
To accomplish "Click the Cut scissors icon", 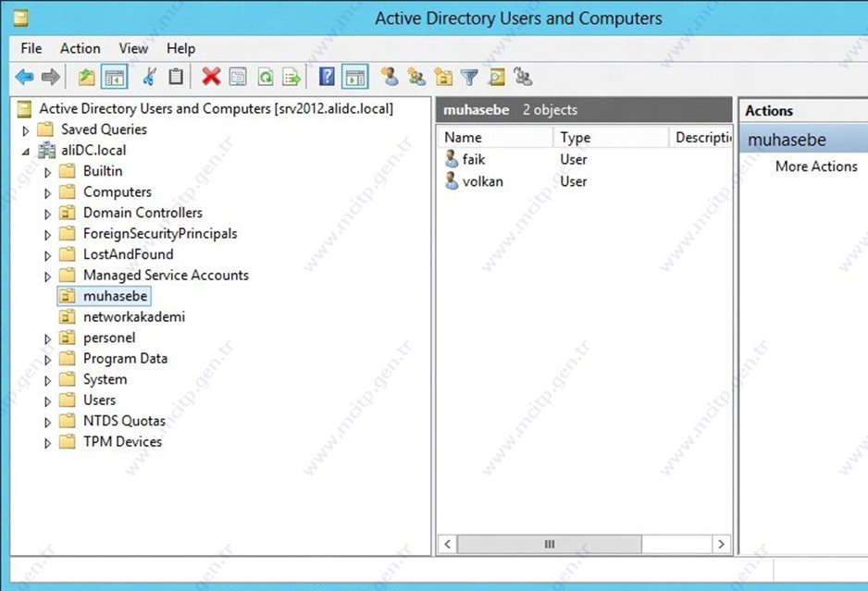I will pyautogui.click(x=149, y=77).
